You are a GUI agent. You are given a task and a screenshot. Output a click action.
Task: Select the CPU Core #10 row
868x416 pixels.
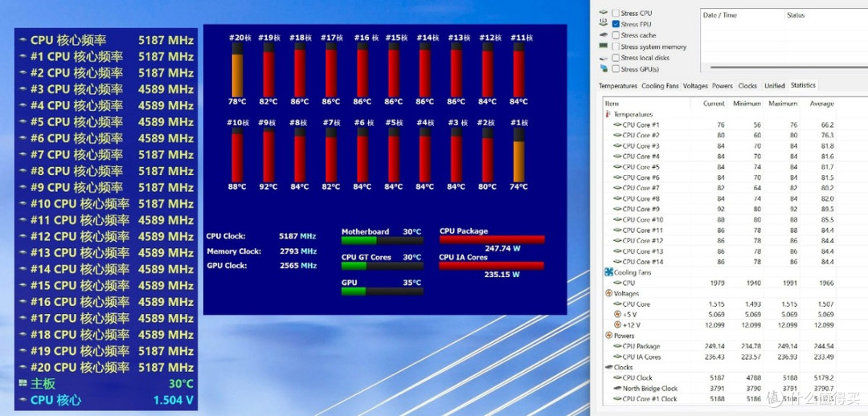719,219
